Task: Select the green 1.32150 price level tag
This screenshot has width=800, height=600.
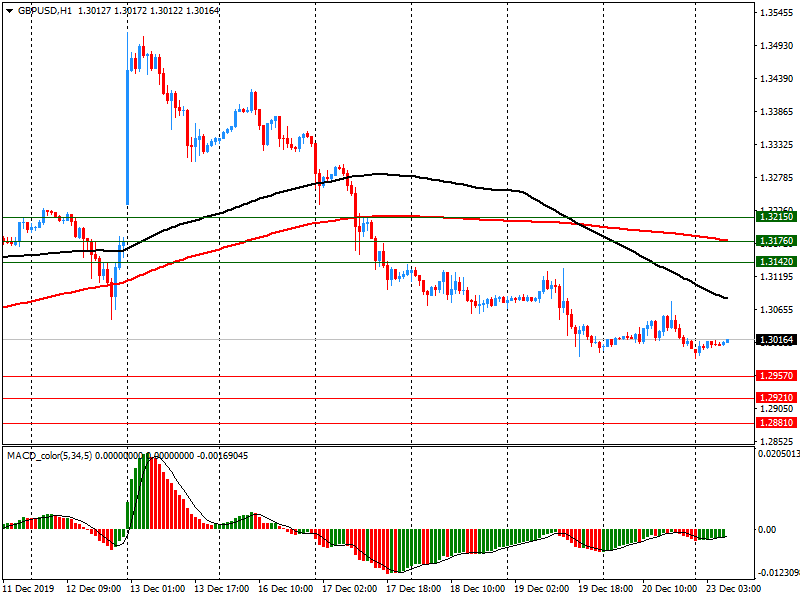Action: pyautogui.click(x=776, y=217)
